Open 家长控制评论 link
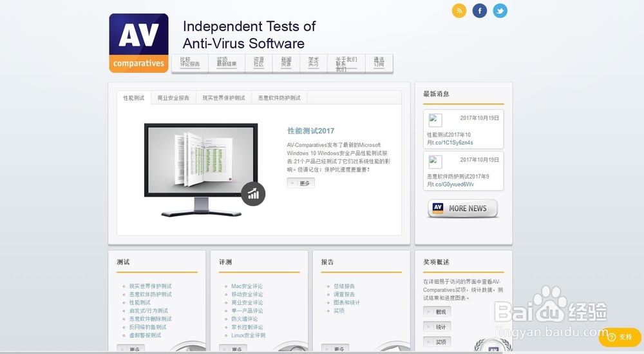The width and height of the screenshot is (644, 354). tap(247, 328)
